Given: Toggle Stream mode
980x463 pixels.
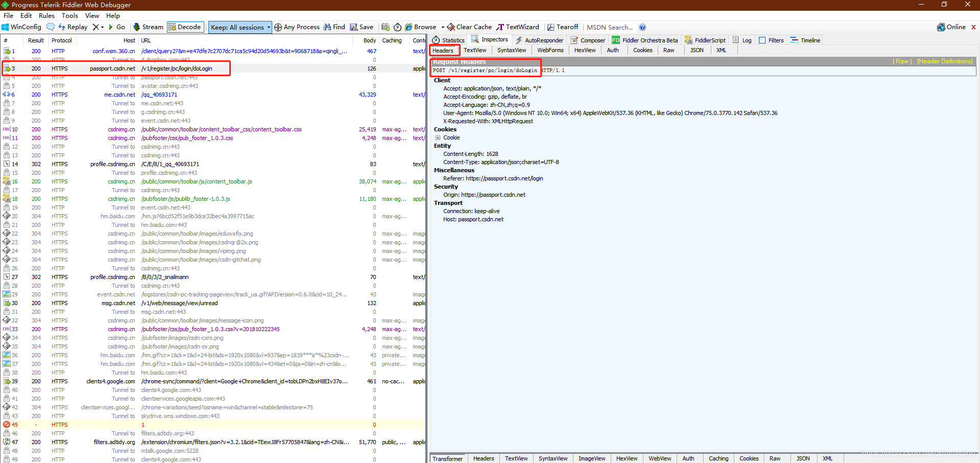Looking at the screenshot, I should click(148, 27).
